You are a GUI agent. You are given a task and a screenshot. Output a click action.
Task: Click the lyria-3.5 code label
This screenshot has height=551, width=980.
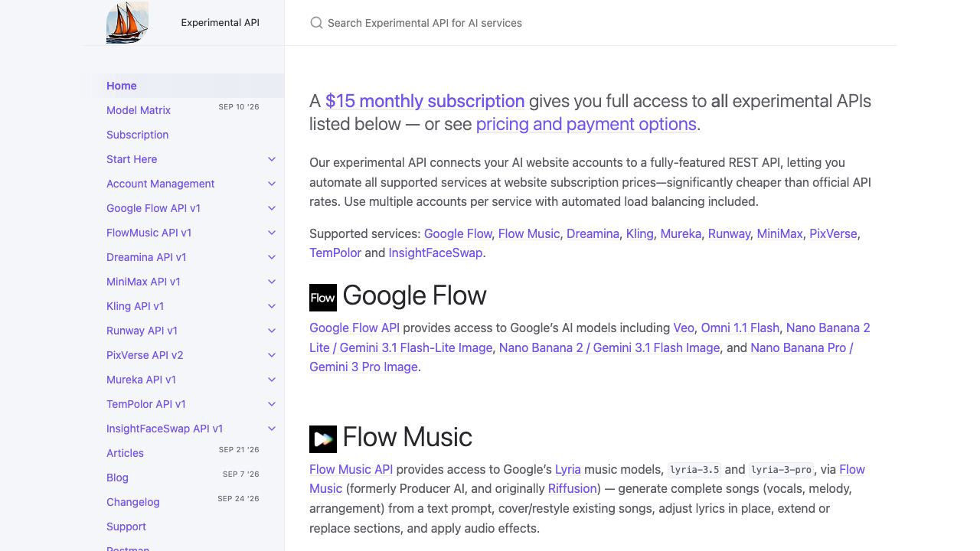point(694,470)
